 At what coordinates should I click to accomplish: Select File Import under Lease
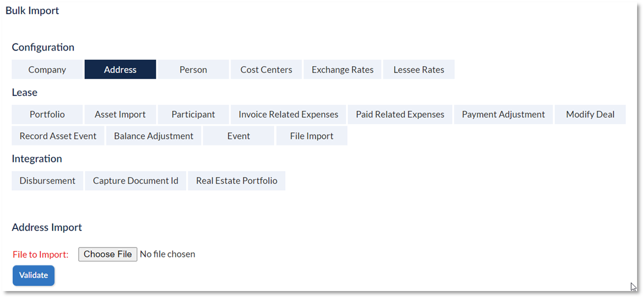(312, 136)
